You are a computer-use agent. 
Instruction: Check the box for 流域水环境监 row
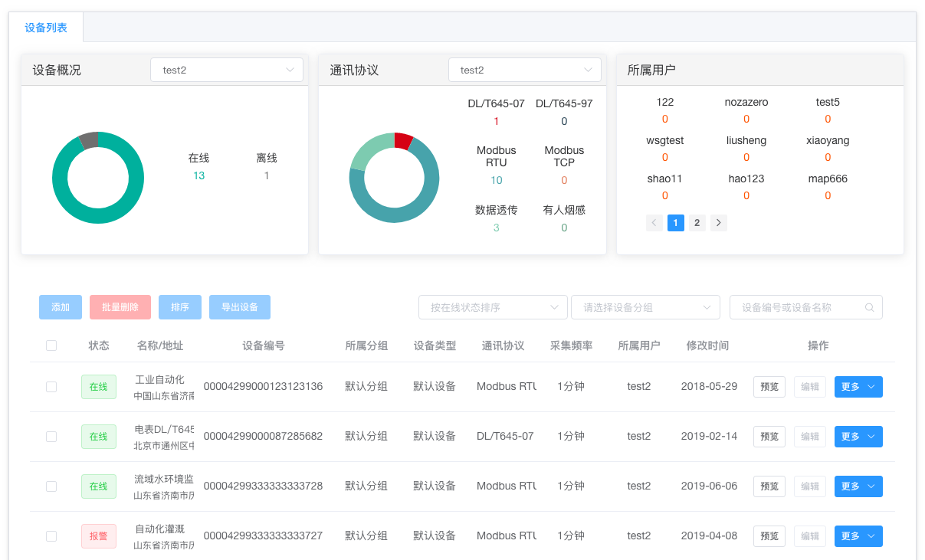tap(51, 486)
